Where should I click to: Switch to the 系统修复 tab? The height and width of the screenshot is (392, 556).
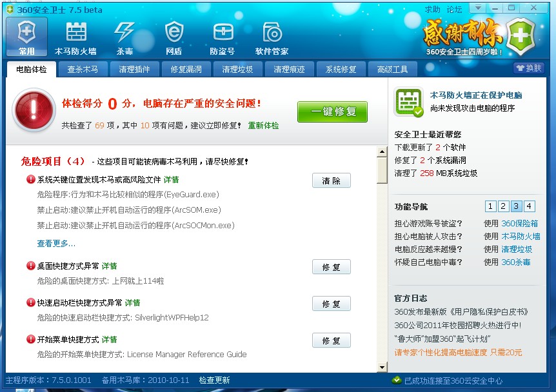coord(341,70)
